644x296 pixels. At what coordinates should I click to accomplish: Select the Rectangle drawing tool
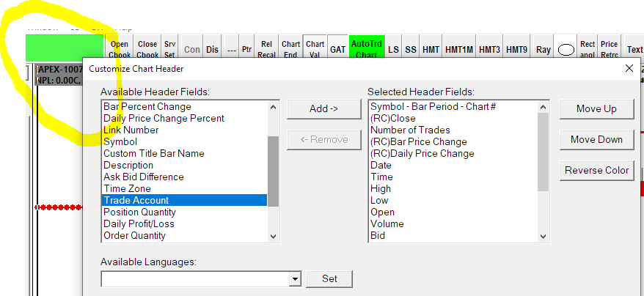click(588, 48)
